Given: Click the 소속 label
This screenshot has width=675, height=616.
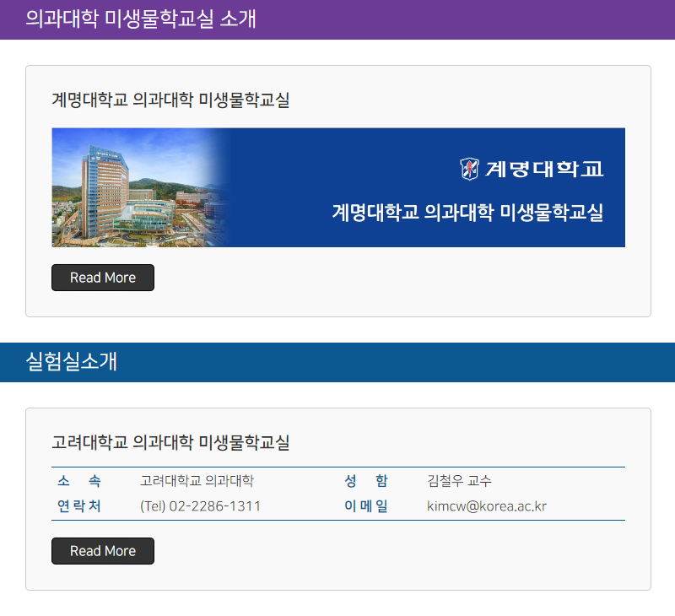Looking at the screenshot, I should coord(78,480).
